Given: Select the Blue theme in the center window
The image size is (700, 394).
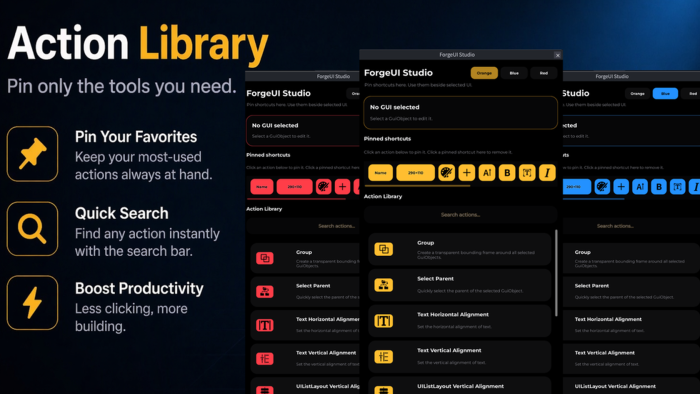Looking at the screenshot, I should (514, 73).
